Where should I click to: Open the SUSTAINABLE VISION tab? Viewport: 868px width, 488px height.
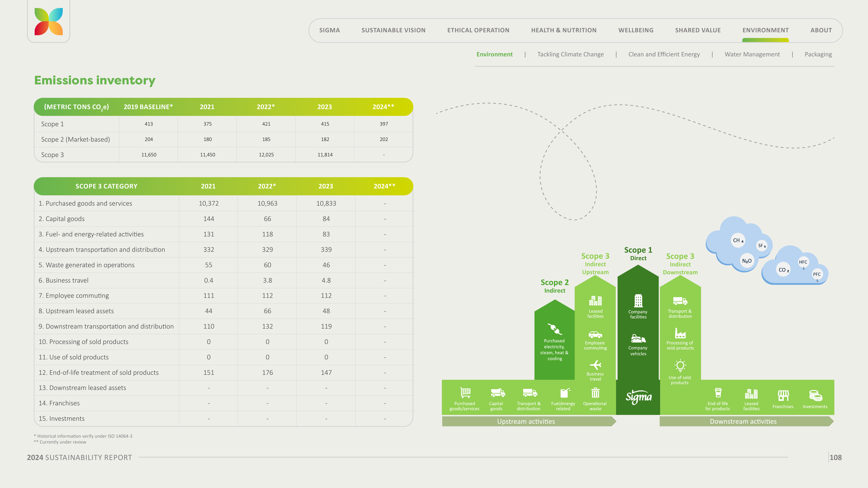point(394,30)
